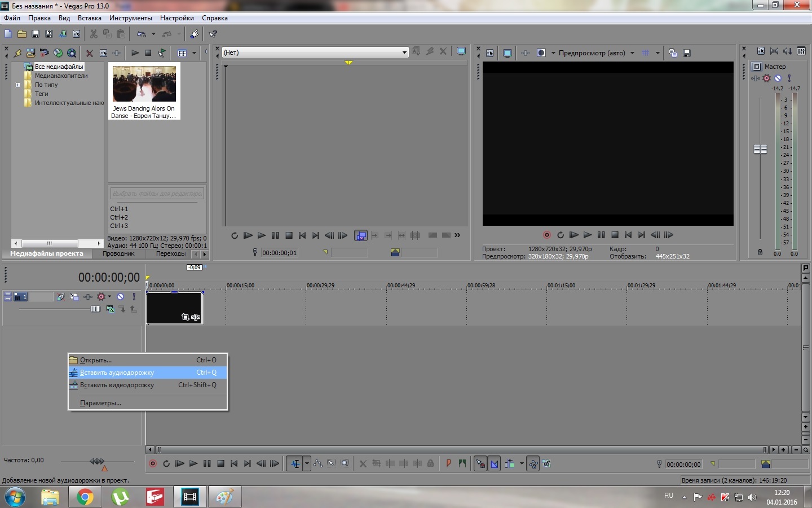
Task: Remove selected media with red X icon
Action: 89,53
